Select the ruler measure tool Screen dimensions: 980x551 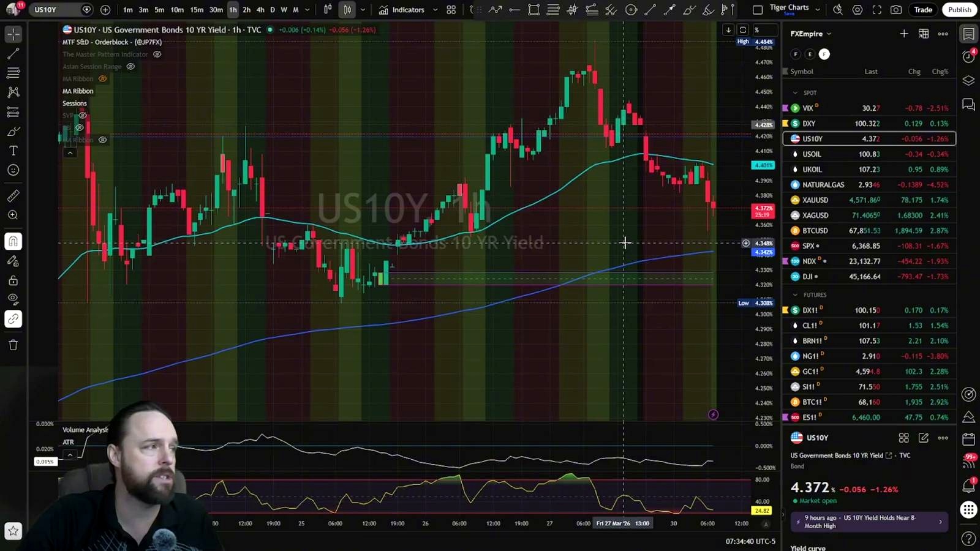click(13, 196)
